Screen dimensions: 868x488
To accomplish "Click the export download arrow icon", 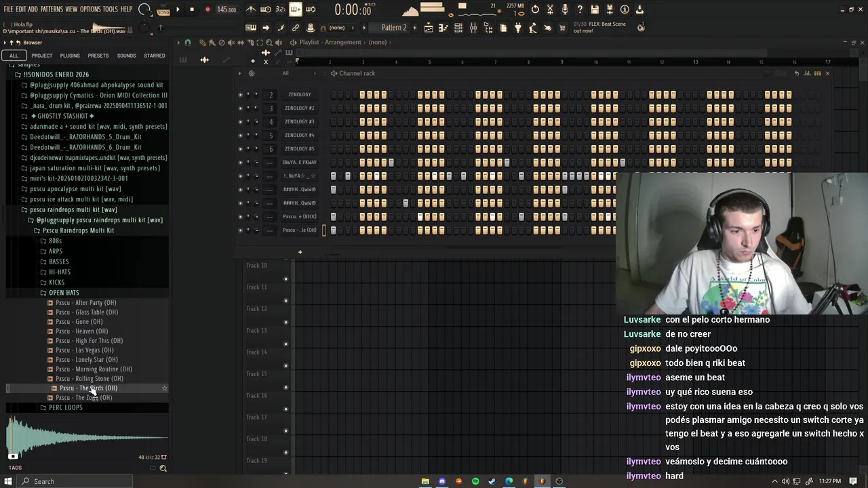I will pos(639,9).
